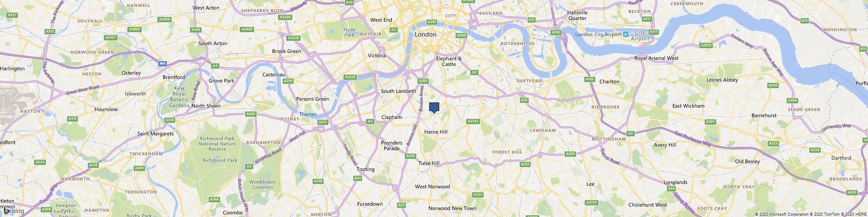Select the M4 motorway shield
Image resolution: width=868 pixels, height=217 pixels.
click(x=163, y=63)
